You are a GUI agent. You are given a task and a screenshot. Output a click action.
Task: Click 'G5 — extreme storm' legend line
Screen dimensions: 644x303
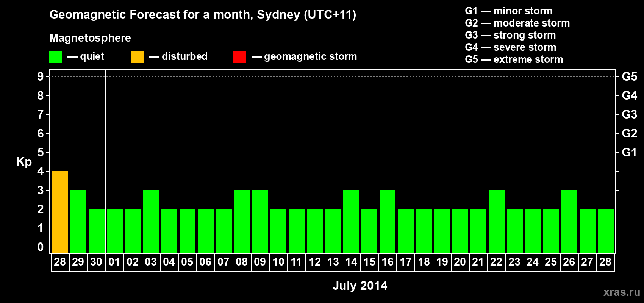(514, 59)
